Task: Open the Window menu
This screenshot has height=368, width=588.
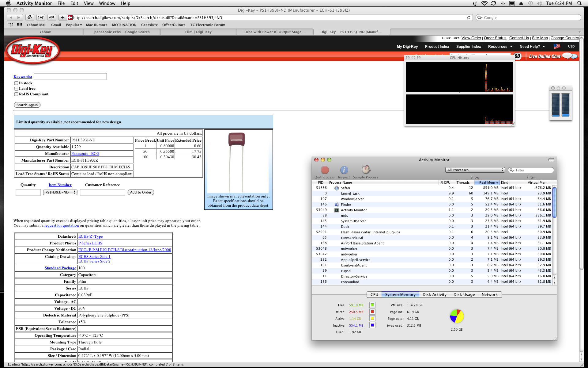Action: 107,3
